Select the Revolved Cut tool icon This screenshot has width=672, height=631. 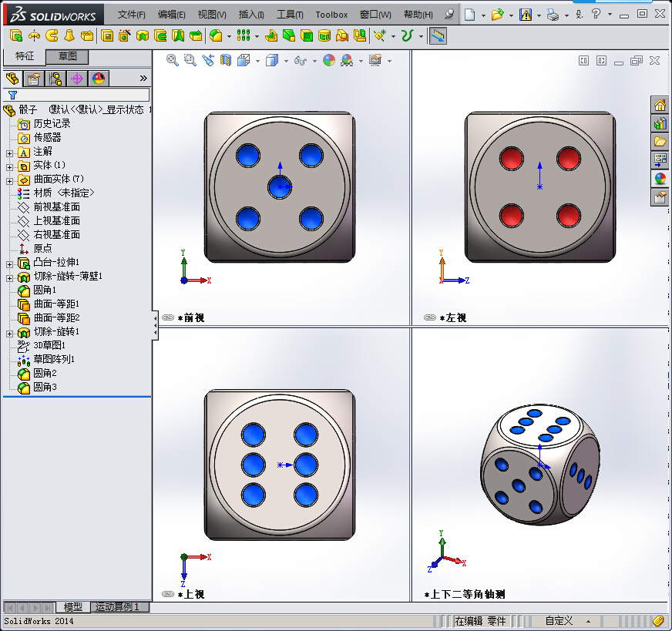click(143, 36)
